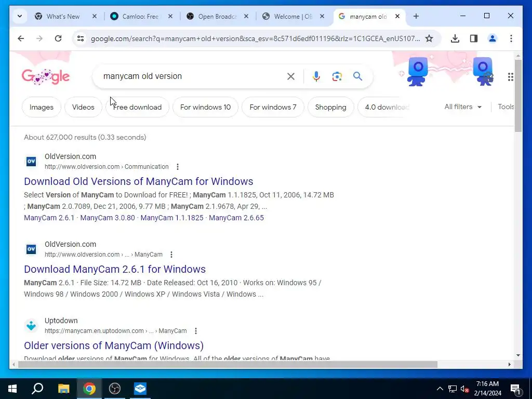Switch to Open Broadcaster tab
Screen dimensions: 532x399
pyautogui.click(x=217, y=16)
